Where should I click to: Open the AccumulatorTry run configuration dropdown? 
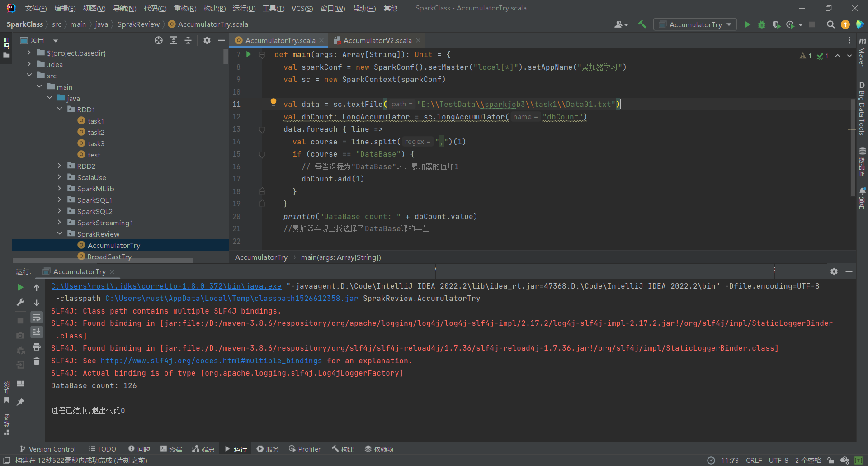pos(695,24)
